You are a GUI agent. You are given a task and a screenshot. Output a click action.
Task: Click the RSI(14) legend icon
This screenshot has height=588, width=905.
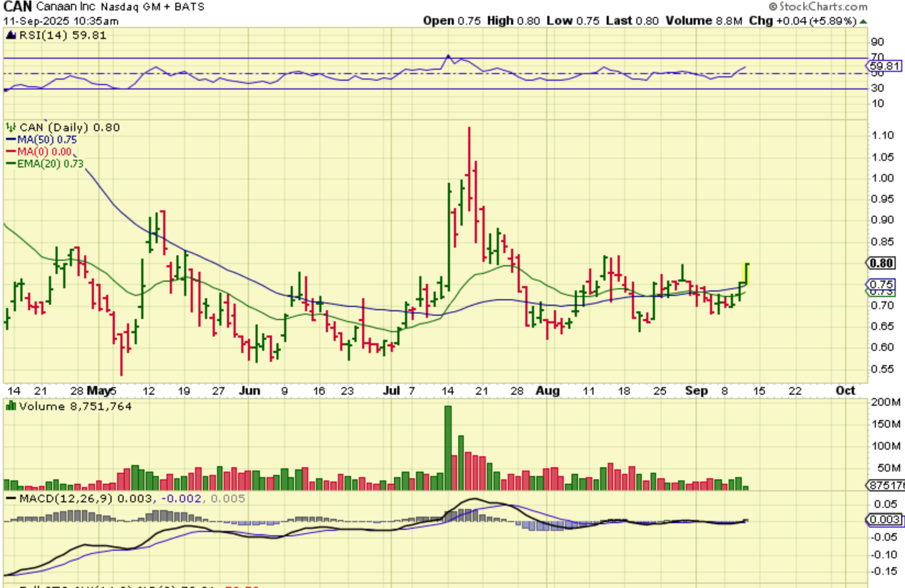click(x=10, y=36)
